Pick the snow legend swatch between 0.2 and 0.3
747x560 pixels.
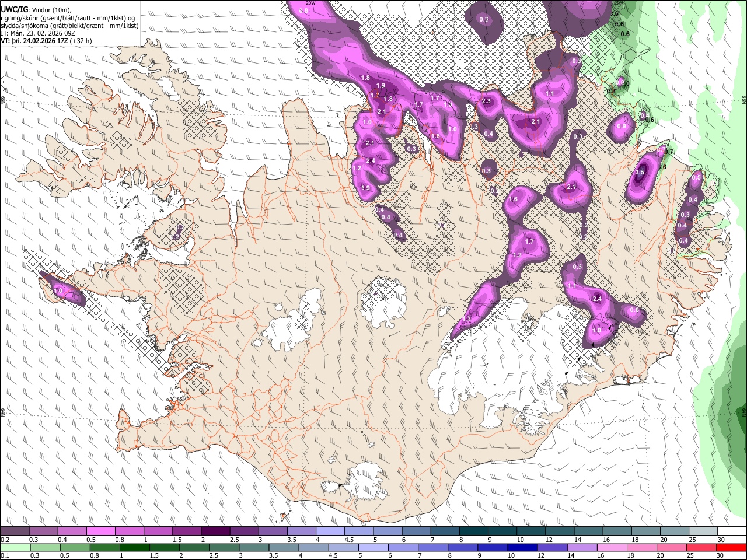tap(15, 531)
